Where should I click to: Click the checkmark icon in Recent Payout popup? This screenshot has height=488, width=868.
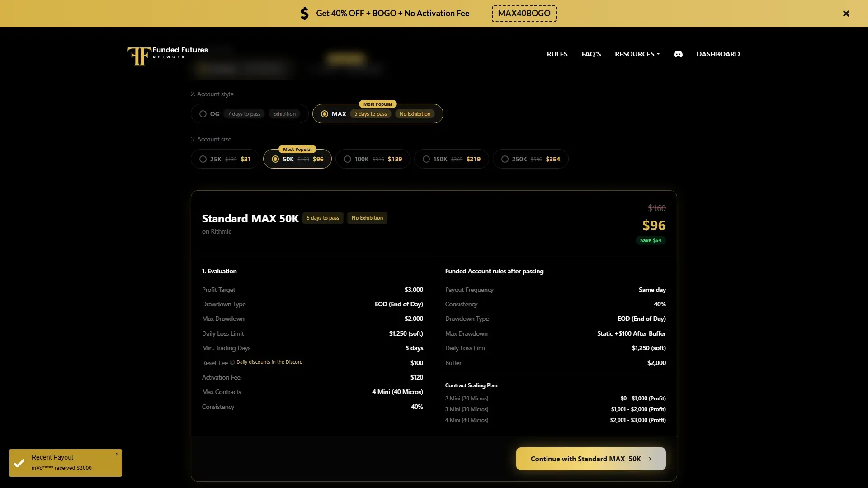[x=19, y=463]
